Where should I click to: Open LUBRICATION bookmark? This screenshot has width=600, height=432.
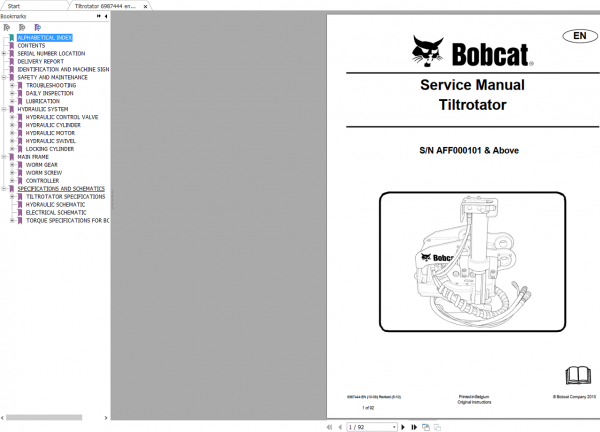[42, 101]
